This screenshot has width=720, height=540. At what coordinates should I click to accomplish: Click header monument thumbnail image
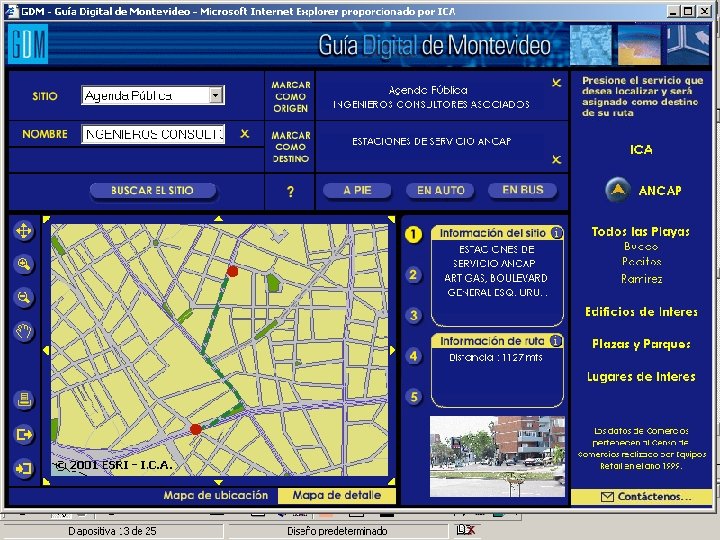[687, 45]
